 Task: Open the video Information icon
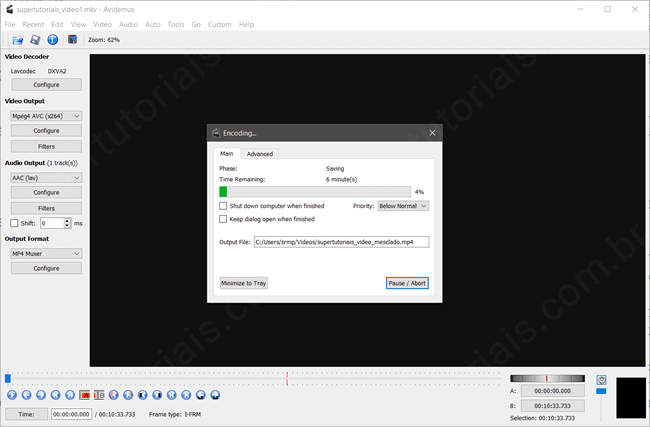(x=52, y=40)
